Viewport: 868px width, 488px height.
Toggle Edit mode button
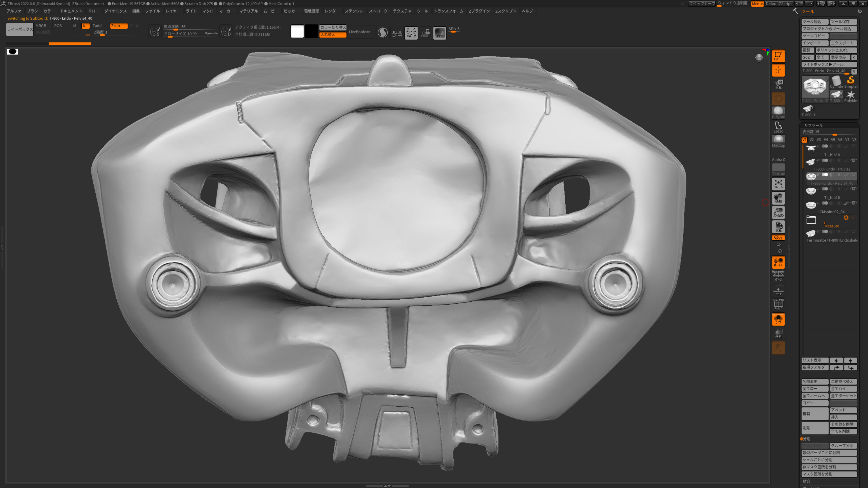[778, 56]
